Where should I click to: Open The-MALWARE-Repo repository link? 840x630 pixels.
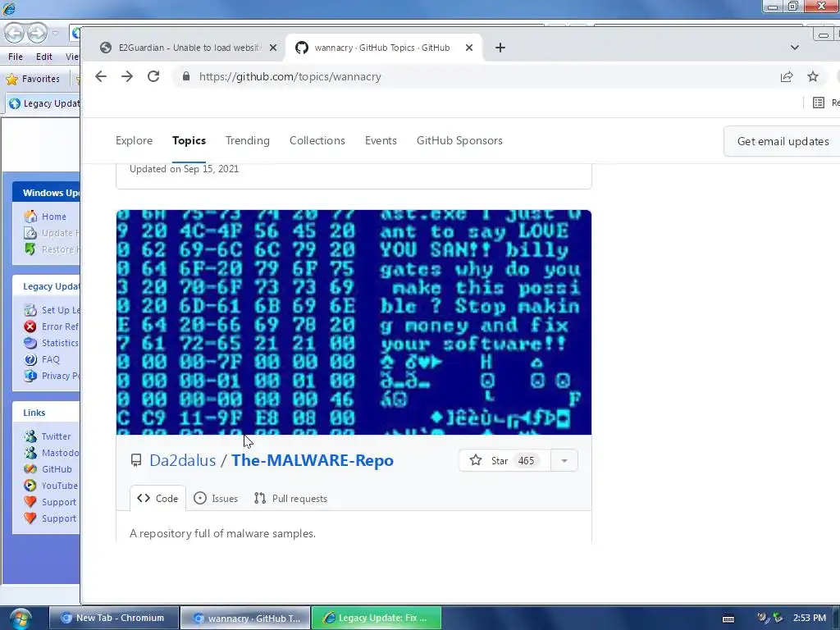tap(313, 460)
